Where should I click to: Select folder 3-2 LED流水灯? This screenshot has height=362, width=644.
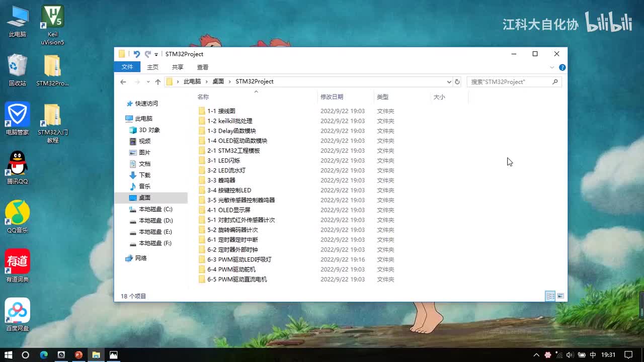226,170
